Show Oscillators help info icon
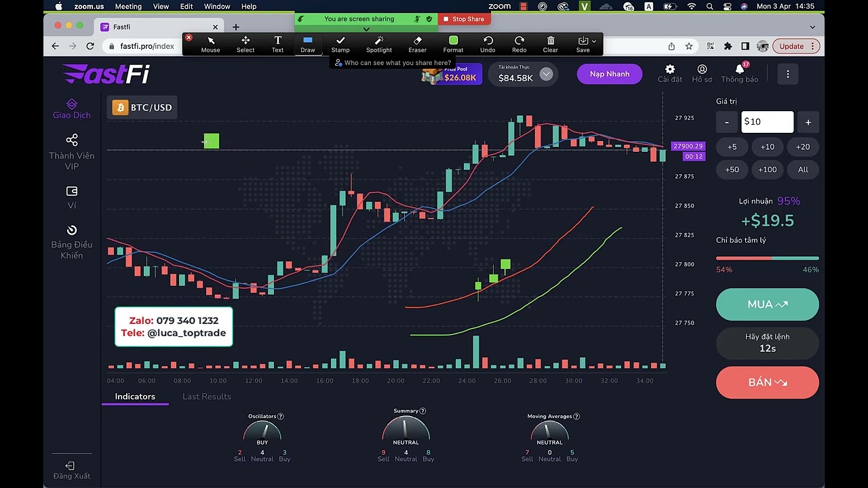The width and height of the screenshot is (868, 488). coord(281,416)
